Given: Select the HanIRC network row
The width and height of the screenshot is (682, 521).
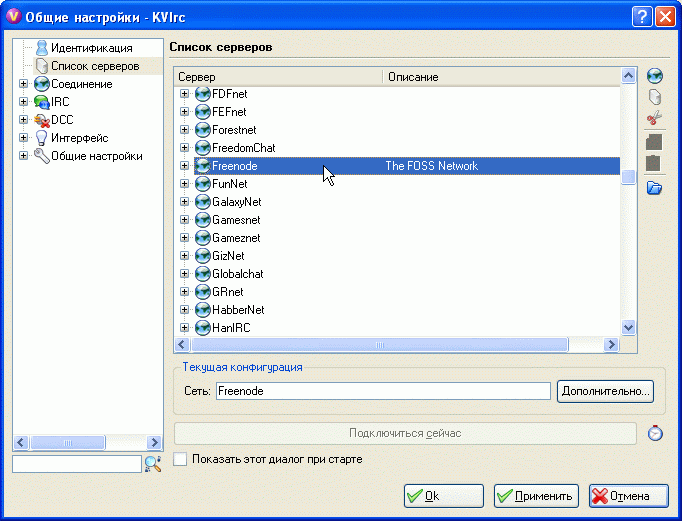Looking at the screenshot, I should [x=407, y=327].
